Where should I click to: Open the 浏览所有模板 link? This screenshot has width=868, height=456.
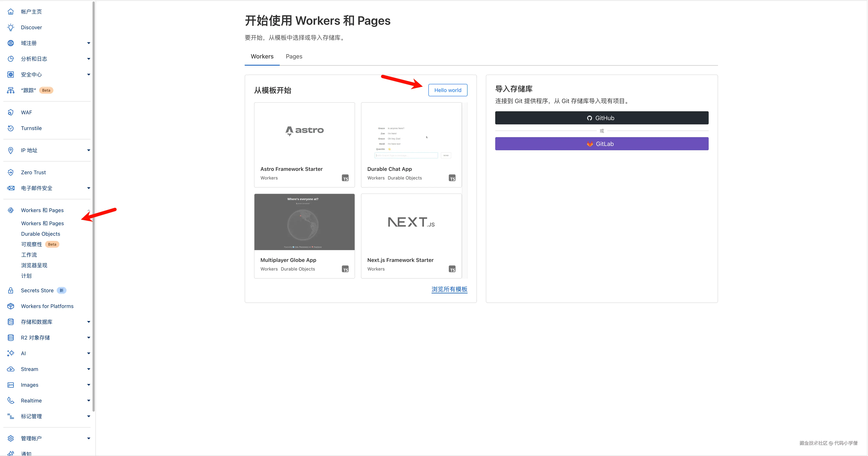pos(449,289)
